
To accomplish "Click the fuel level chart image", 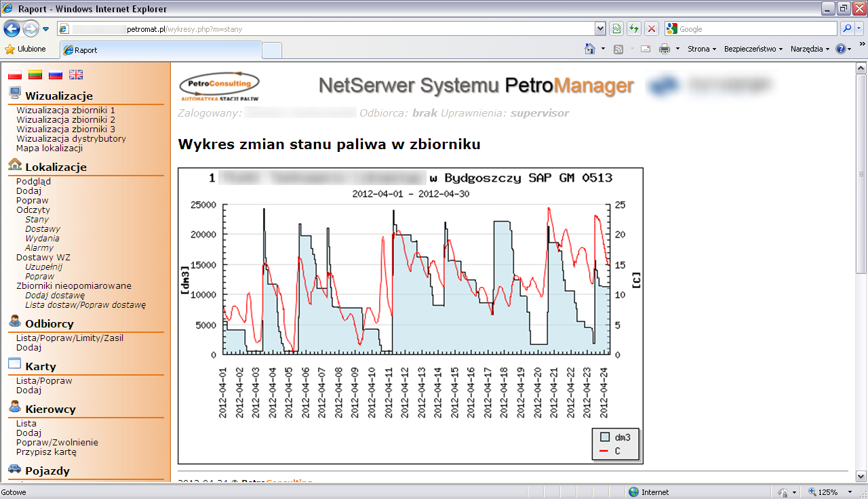I will tap(410, 316).
